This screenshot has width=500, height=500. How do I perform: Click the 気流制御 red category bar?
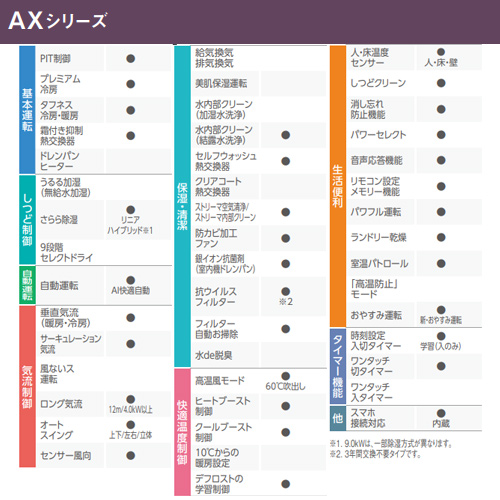[27, 386]
